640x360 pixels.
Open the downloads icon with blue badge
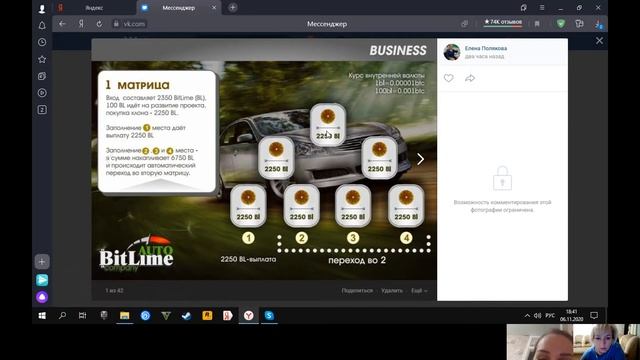pos(599,24)
